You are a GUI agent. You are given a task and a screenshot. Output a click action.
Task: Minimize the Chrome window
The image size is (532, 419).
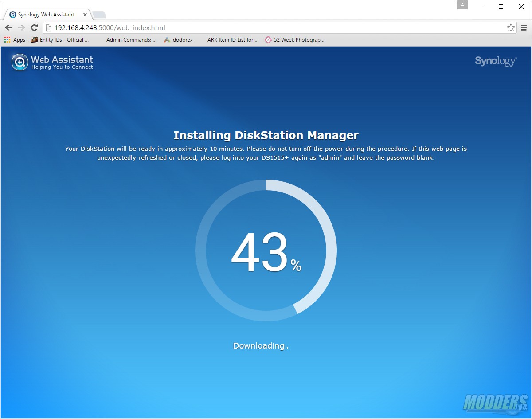pyautogui.click(x=481, y=7)
